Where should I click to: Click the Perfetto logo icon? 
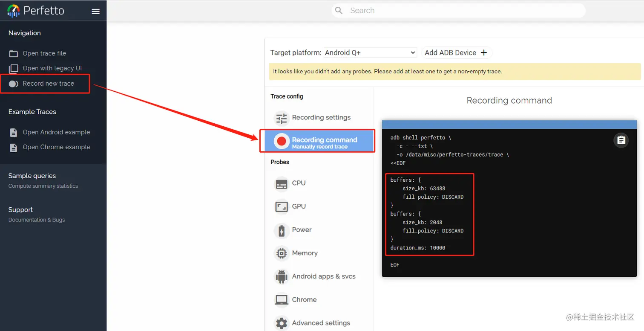click(14, 11)
